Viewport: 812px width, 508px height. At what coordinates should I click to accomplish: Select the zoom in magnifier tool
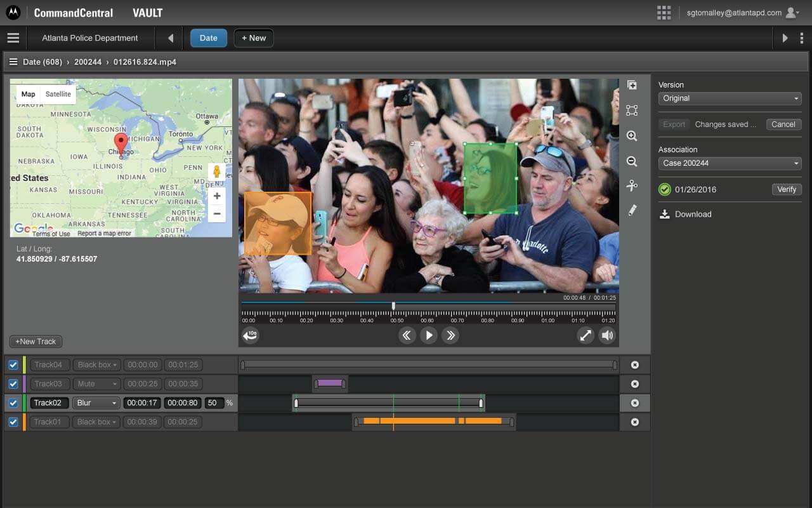632,136
